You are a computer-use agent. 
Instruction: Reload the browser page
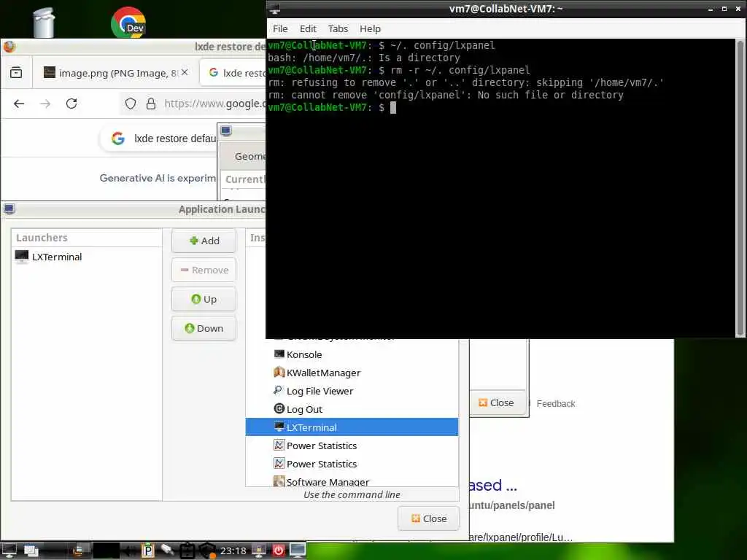coord(71,104)
